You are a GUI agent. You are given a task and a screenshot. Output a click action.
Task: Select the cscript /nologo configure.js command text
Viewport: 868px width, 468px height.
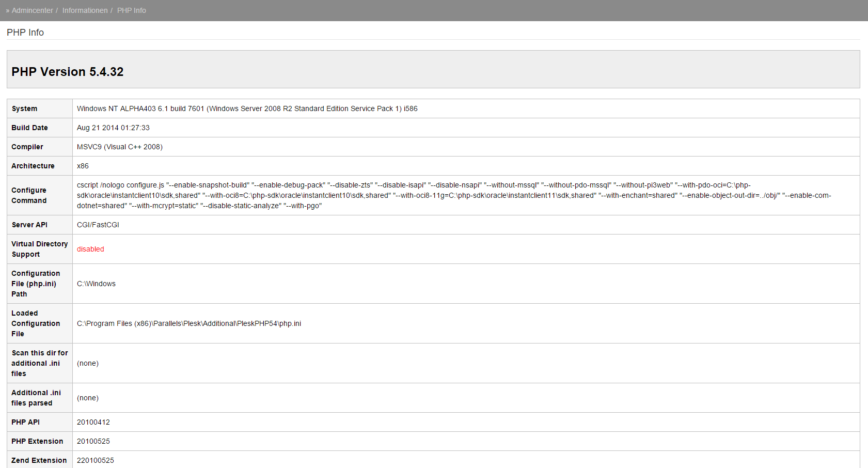click(x=454, y=195)
